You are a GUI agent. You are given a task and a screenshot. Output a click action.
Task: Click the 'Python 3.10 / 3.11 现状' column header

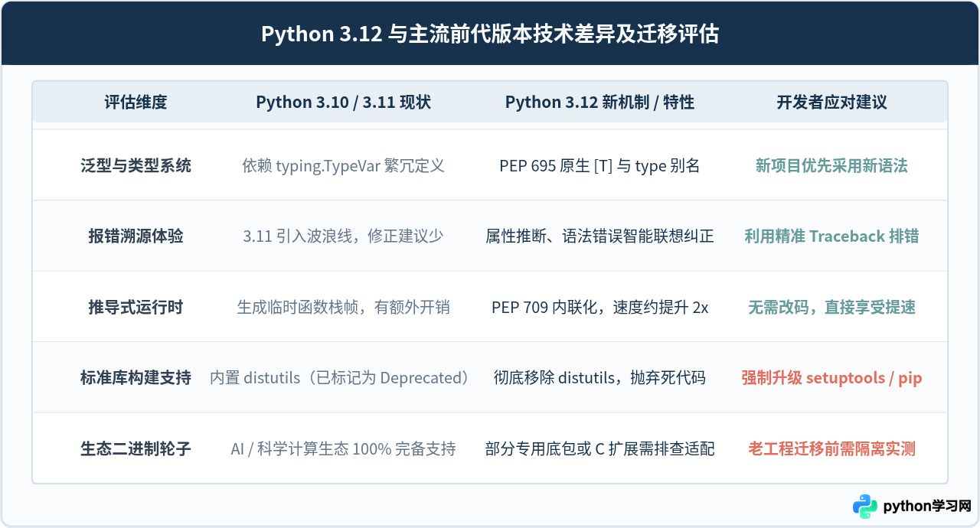click(x=344, y=103)
